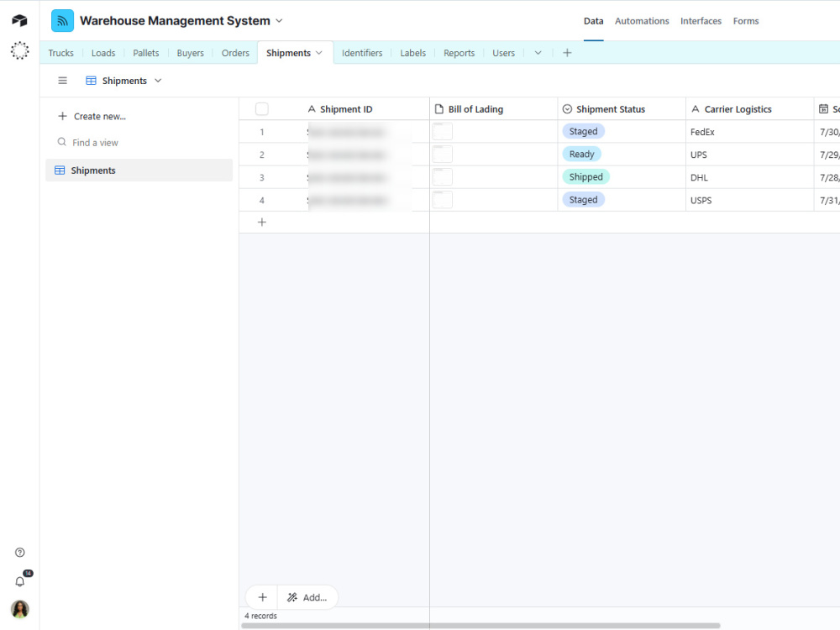Show more tables with the chevron dropdown
This screenshot has width=840, height=630.
(x=538, y=52)
